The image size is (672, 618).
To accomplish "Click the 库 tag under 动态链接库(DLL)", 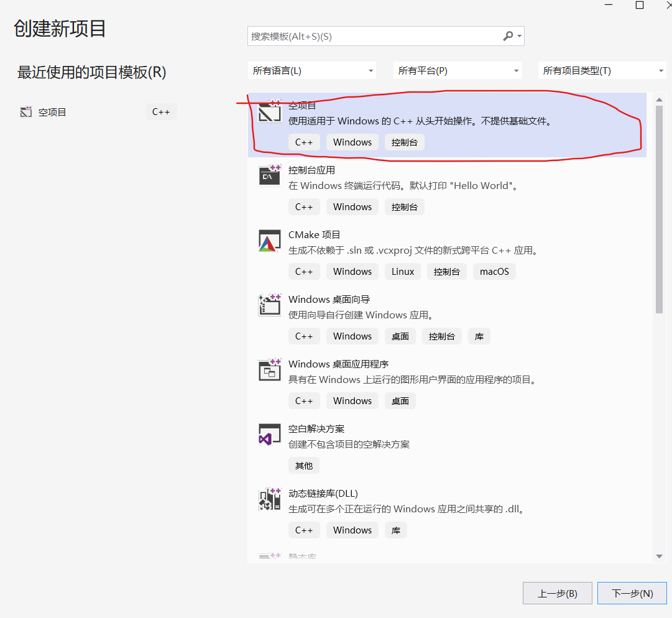I will (396, 530).
